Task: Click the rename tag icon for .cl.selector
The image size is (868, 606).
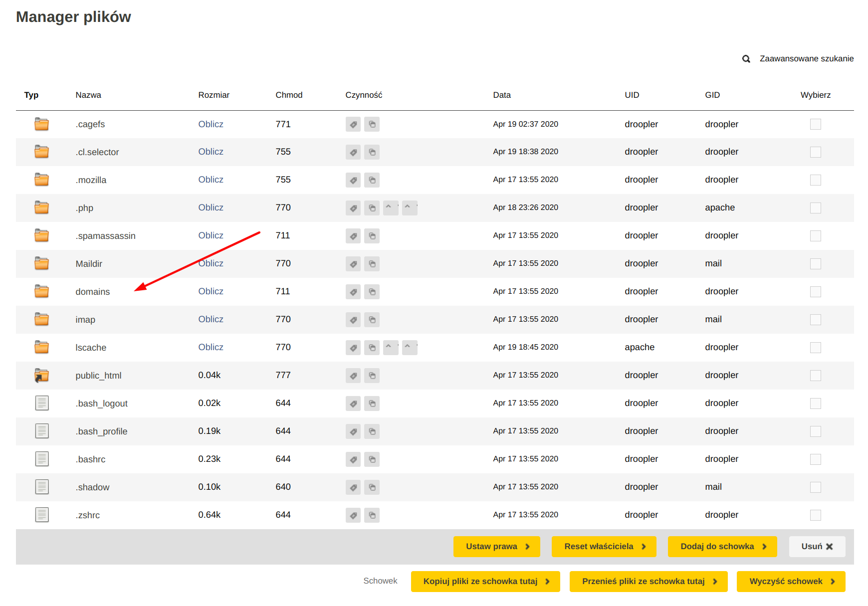Action: [x=353, y=152]
